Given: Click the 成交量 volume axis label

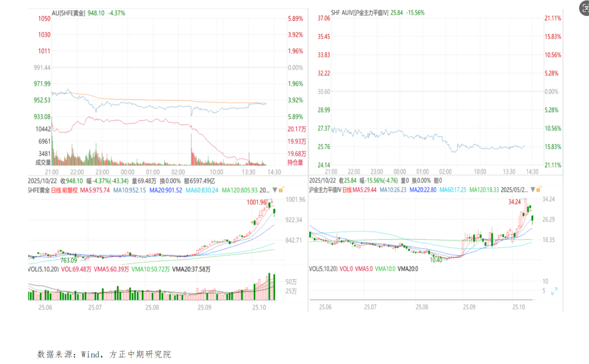Looking at the screenshot, I should pyautogui.click(x=43, y=163).
